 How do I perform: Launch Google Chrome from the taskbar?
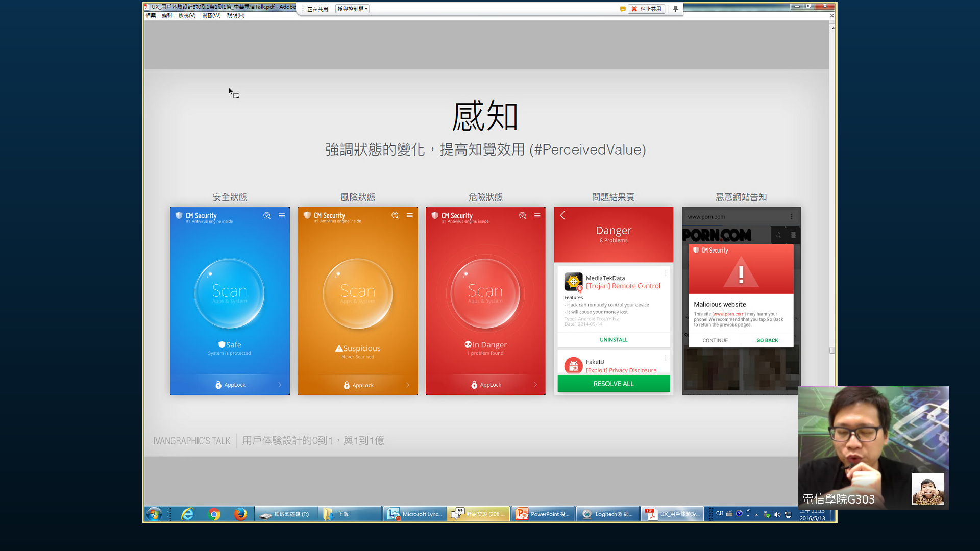[214, 514]
